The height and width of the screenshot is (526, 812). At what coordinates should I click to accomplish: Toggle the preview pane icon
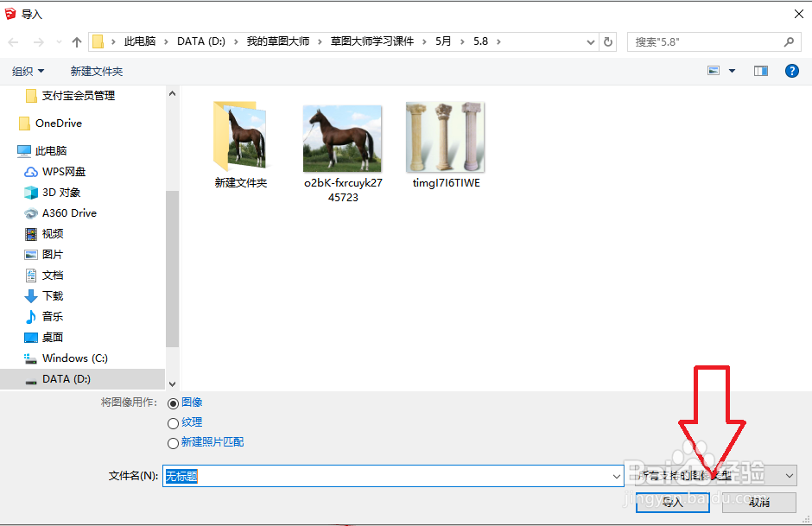(x=760, y=71)
